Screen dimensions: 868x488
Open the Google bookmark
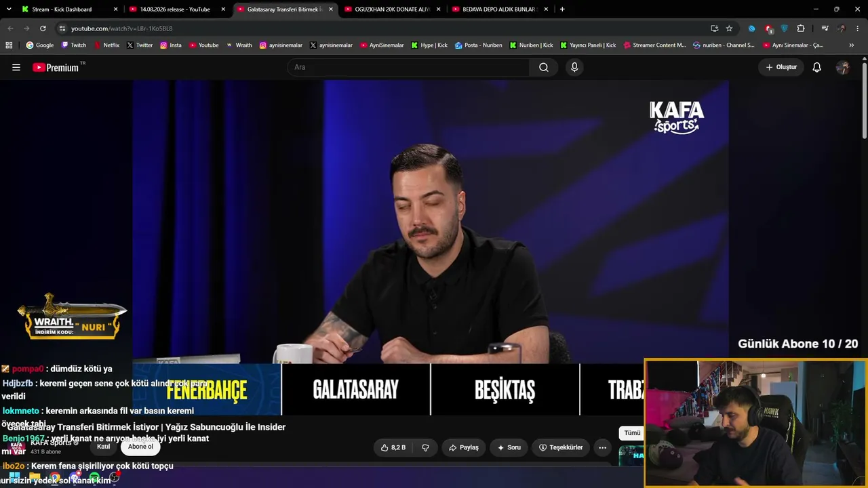click(x=40, y=45)
